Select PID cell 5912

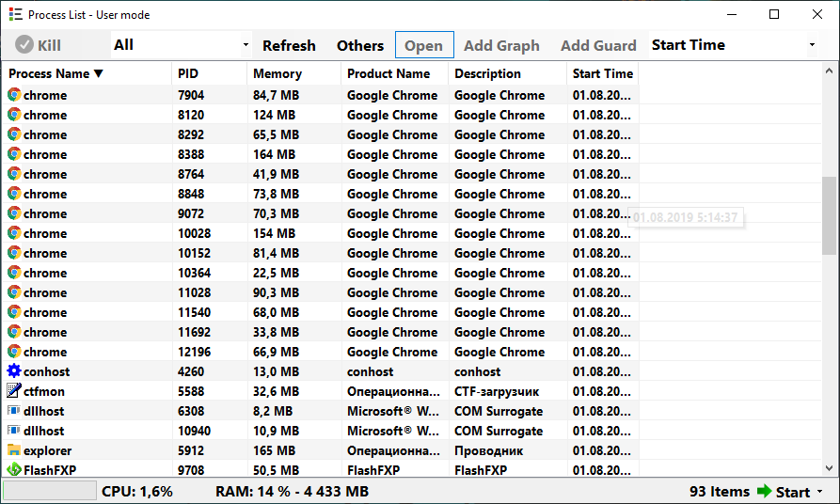[191, 450]
